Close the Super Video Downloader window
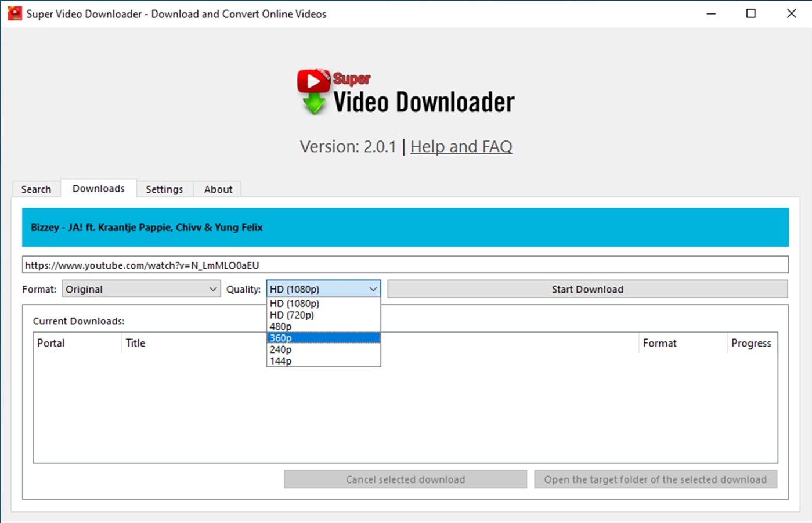 click(791, 13)
